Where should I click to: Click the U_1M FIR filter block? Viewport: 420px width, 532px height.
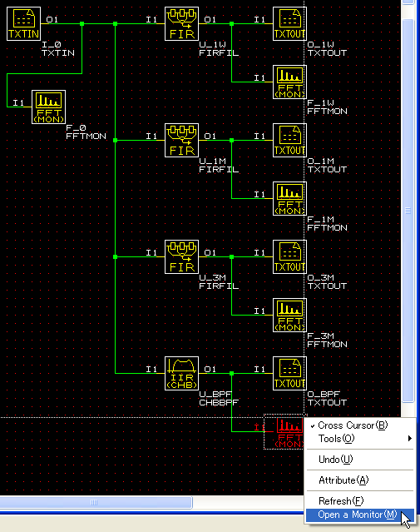tap(181, 141)
